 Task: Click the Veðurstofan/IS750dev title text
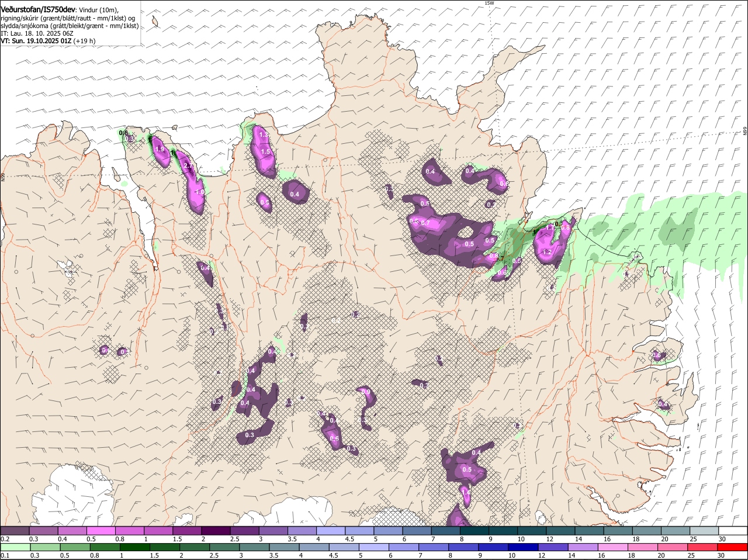[38, 9]
